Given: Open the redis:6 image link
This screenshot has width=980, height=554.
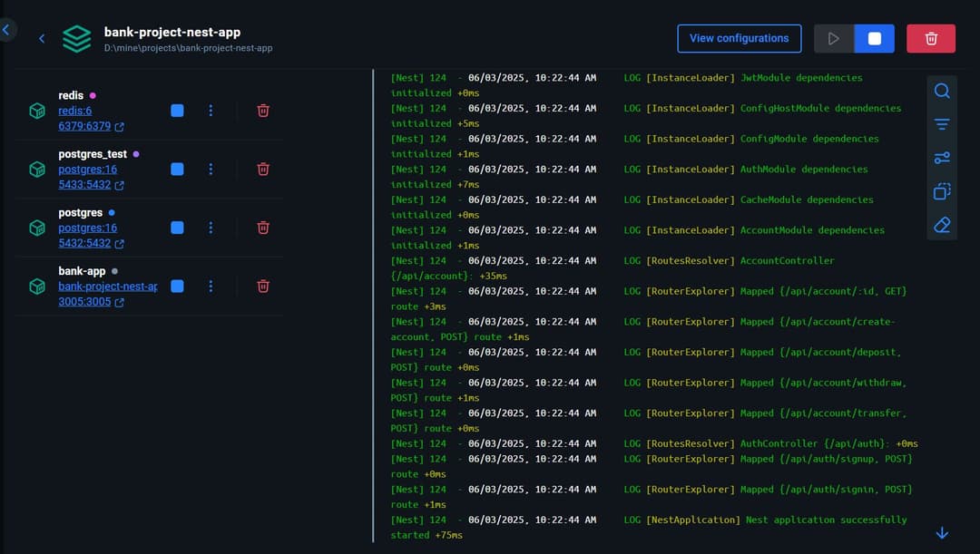Looking at the screenshot, I should (x=75, y=111).
